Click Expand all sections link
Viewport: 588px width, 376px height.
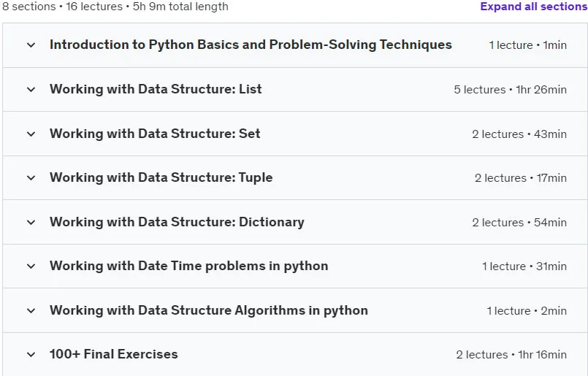[x=534, y=7]
